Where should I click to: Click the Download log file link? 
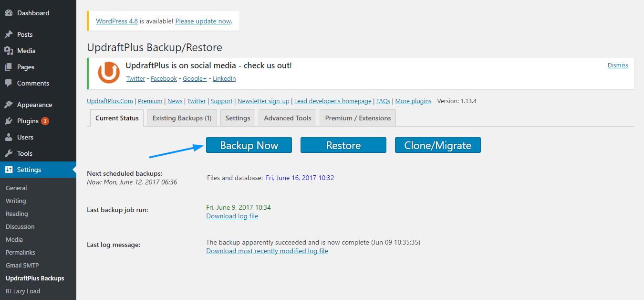[232, 216]
